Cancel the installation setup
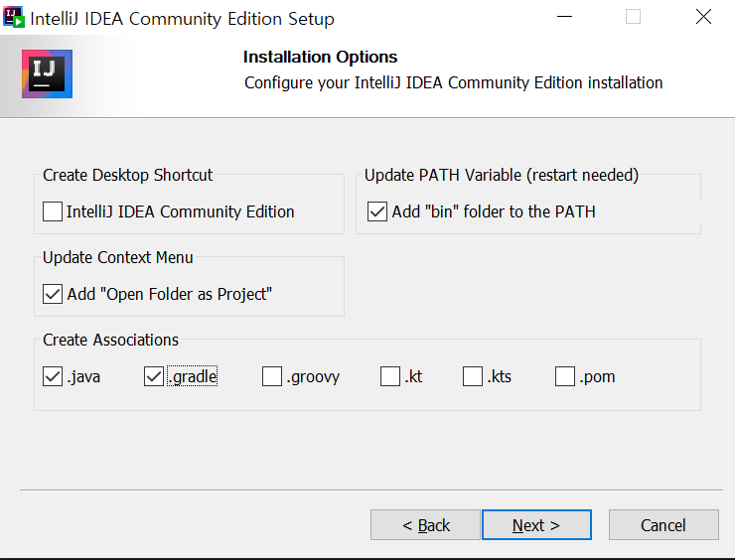Viewport: 735px width, 560px height. click(663, 525)
